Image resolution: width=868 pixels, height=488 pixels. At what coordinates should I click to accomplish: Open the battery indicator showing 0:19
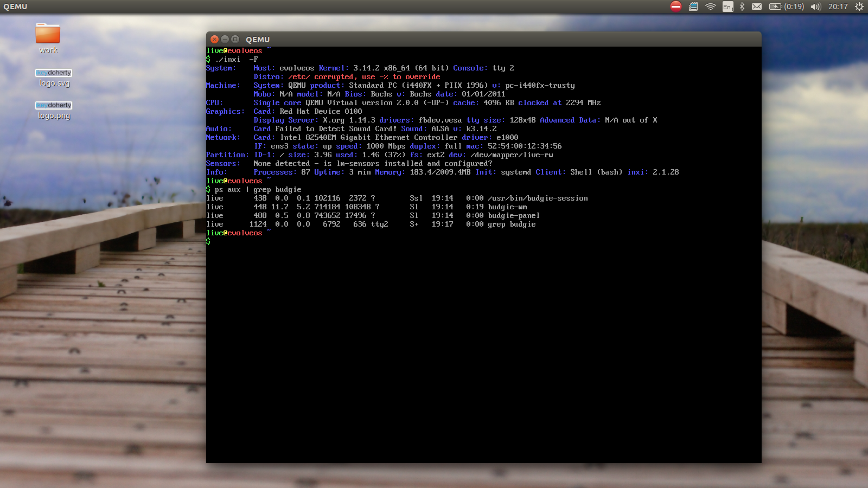pyautogui.click(x=787, y=7)
